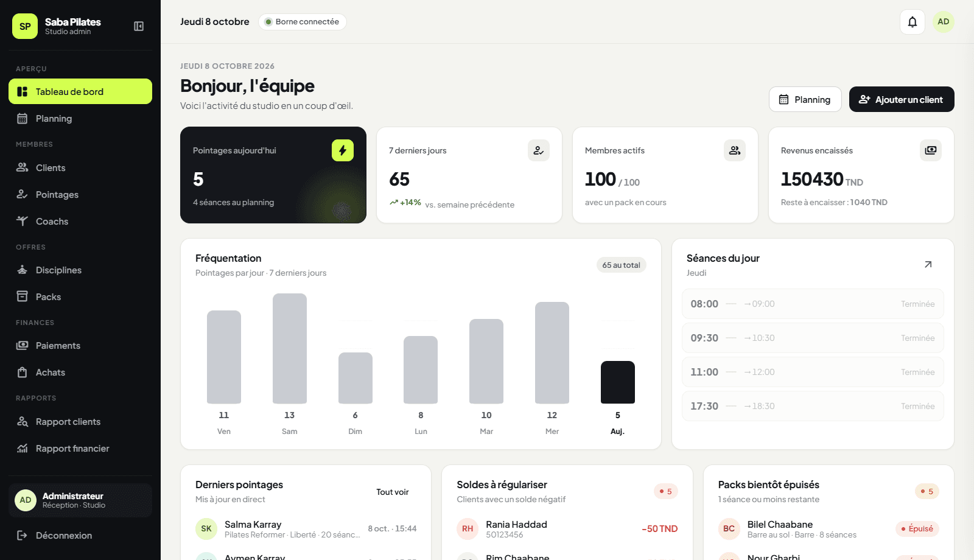Viewport: 974px width, 560px height.
Task: Select the 17:30 session row
Action: tap(813, 406)
